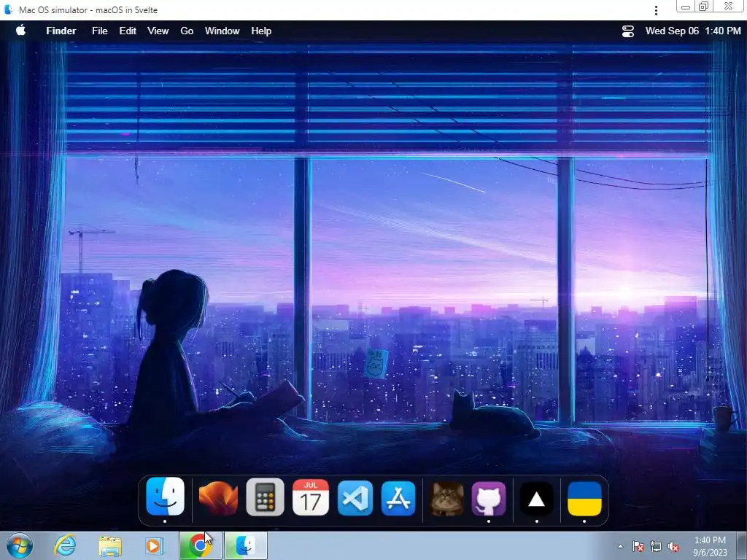Click the cat photo dock icon
This screenshot has height=560, width=747.
pyautogui.click(x=446, y=499)
